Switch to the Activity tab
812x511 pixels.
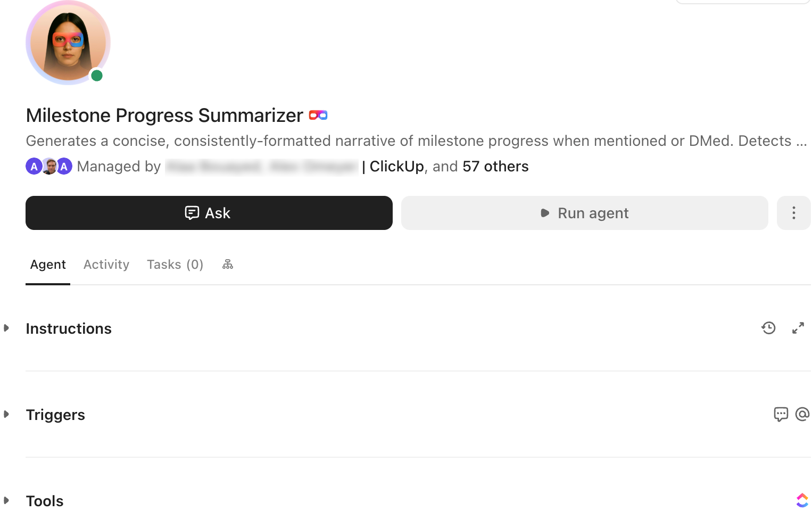(x=106, y=265)
